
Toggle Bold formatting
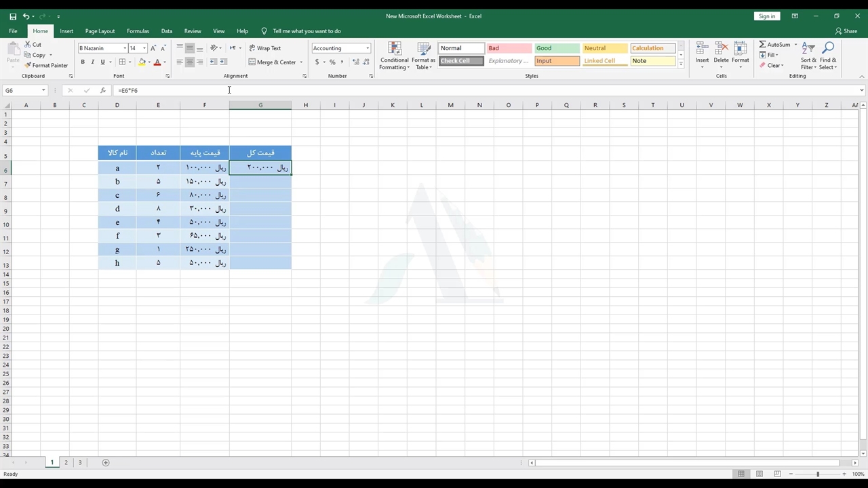pyautogui.click(x=83, y=62)
